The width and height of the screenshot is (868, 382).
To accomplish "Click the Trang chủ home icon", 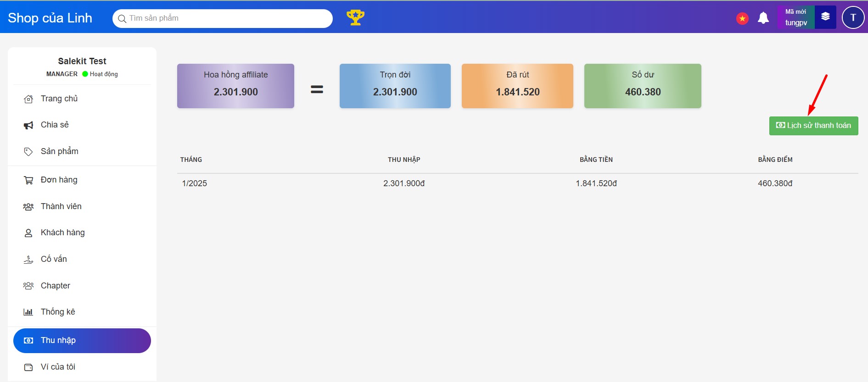I will pyautogui.click(x=28, y=99).
